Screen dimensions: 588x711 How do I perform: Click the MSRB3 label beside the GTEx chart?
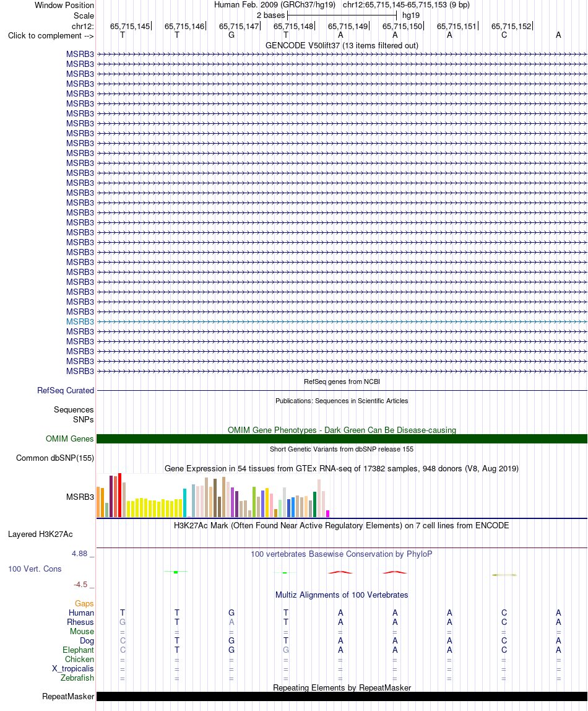(x=80, y=497)
